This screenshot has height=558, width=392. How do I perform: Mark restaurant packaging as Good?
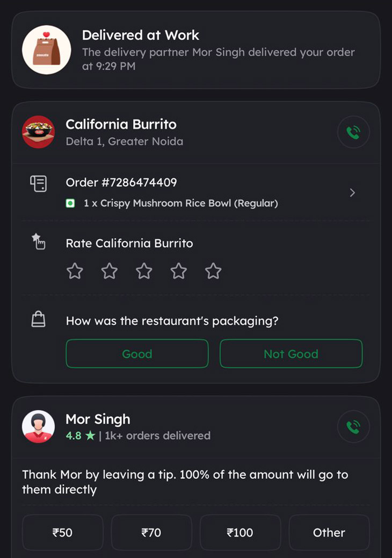137,354
